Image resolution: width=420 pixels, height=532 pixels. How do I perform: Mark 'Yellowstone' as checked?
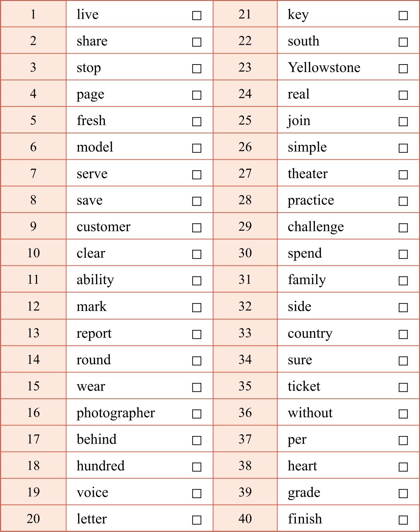coord(403,68)
